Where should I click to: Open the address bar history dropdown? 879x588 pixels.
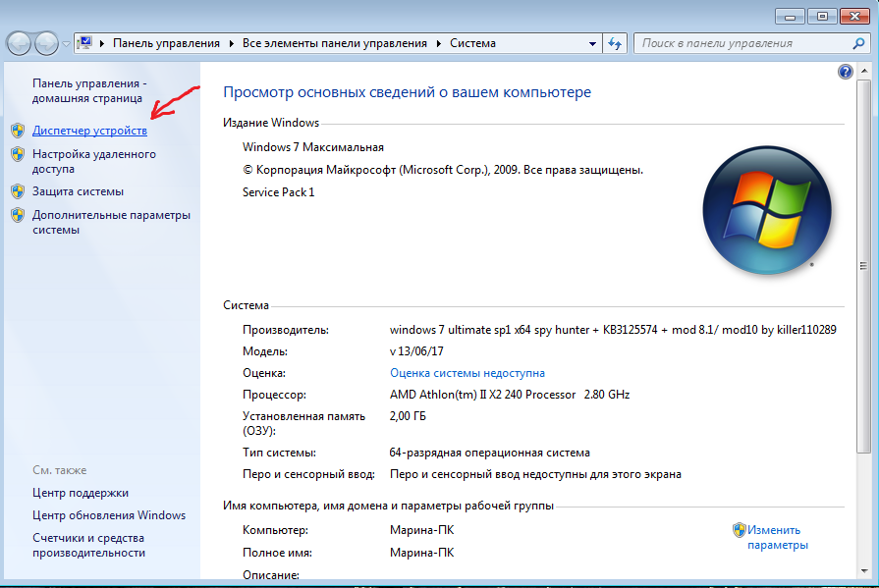point(592,44)
